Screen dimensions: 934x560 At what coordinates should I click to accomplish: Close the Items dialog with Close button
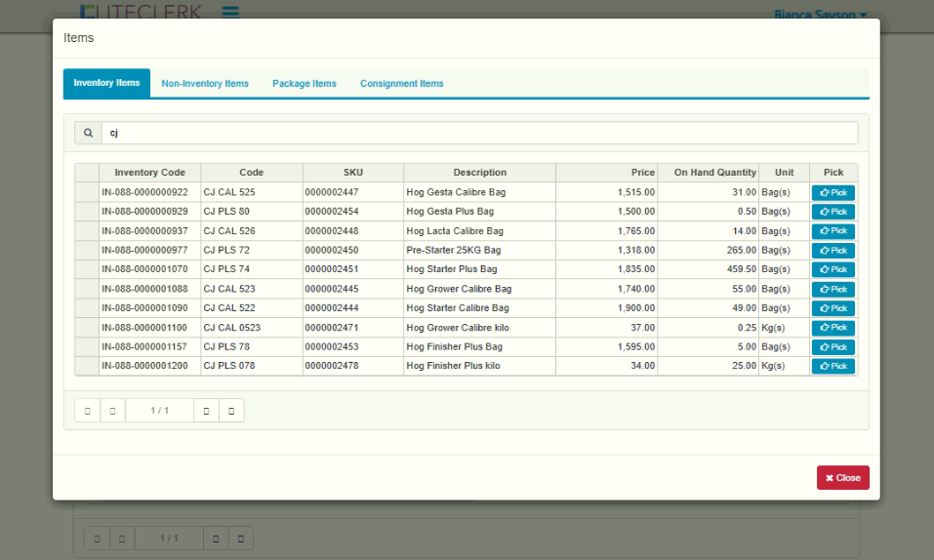coord(842,478)
